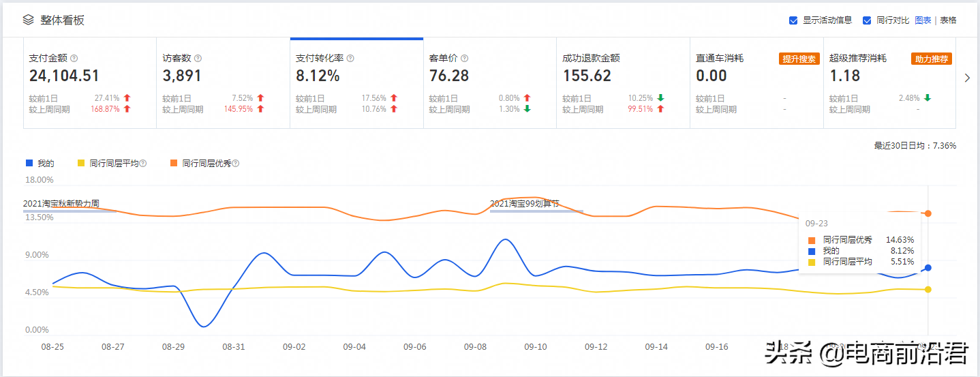Toggle the 显示活动信息 checkbox

pyautogui.click(x=793, y=20)
